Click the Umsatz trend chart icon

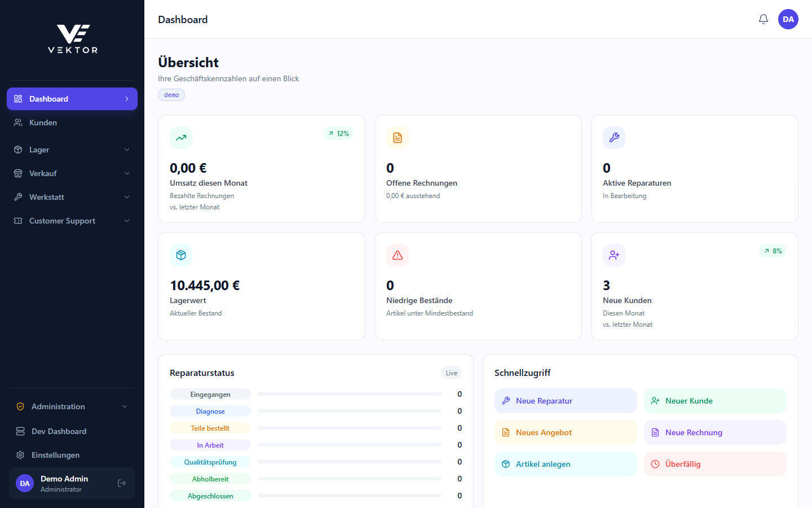click(181, 138)
